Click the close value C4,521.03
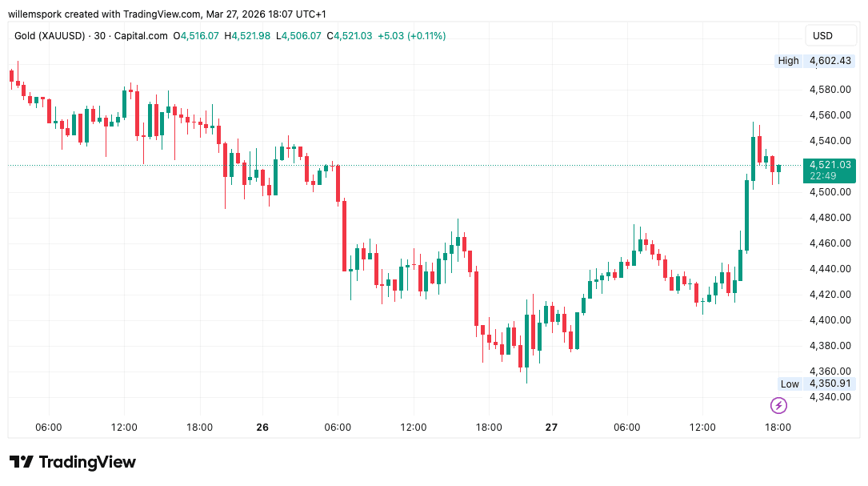The height and width of the screenshot is (486, 868). [349, 36]
